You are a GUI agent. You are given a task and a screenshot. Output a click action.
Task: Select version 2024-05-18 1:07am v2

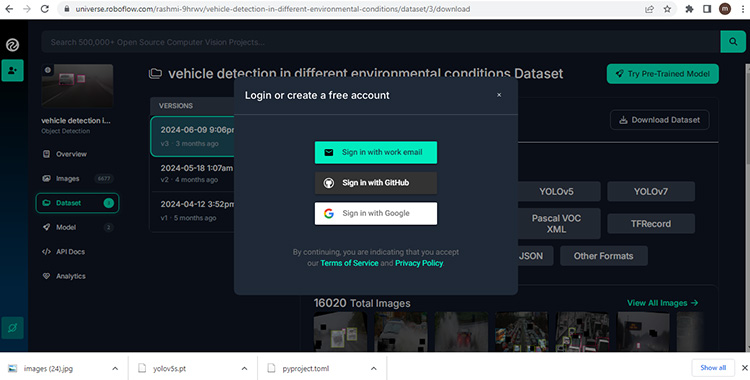[193, 174]
